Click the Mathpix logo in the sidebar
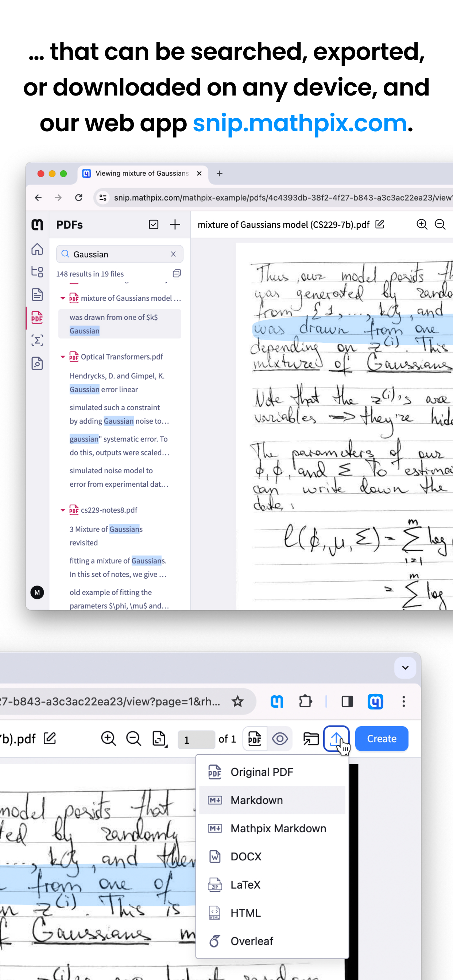This screenshot has height=980, width=453. (37, 225)
